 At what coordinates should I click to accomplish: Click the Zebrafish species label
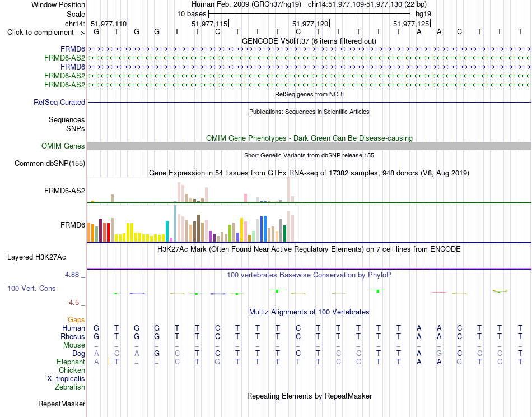coord(70,387)
